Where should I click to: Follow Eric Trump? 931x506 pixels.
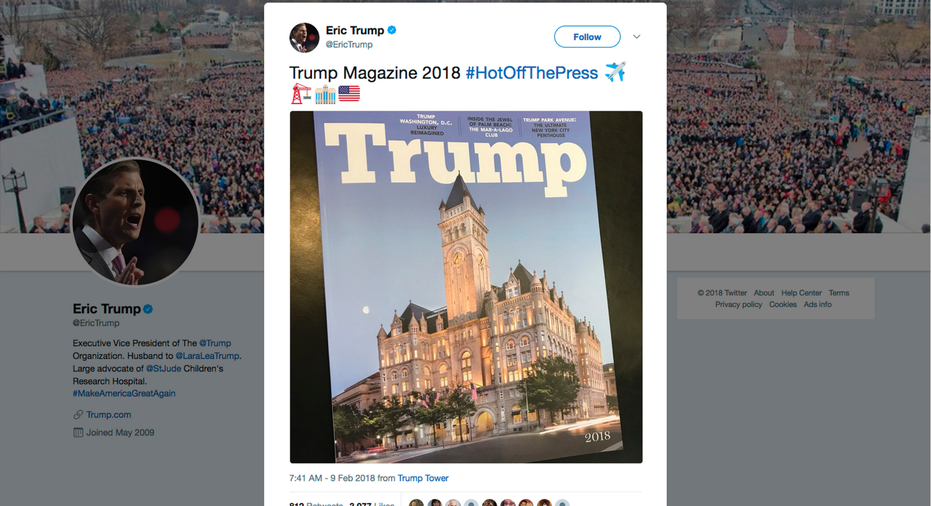pyautogui.click(x=587, y=37)
